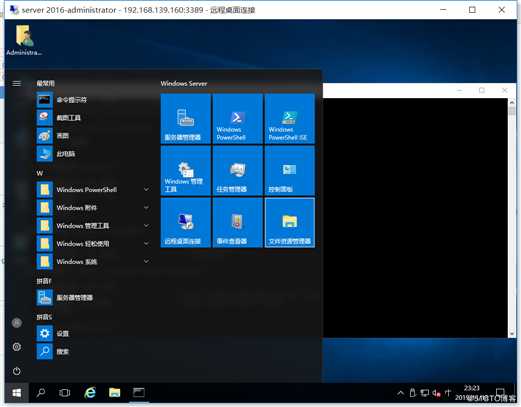The width and height of the screenshot is (521, 407).
Task: Open the Server Manager tile
Action: tap(186, 119)
